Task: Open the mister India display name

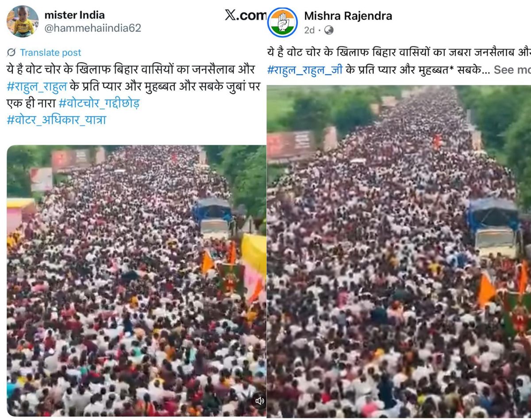Action: click(x=75, y=15)
